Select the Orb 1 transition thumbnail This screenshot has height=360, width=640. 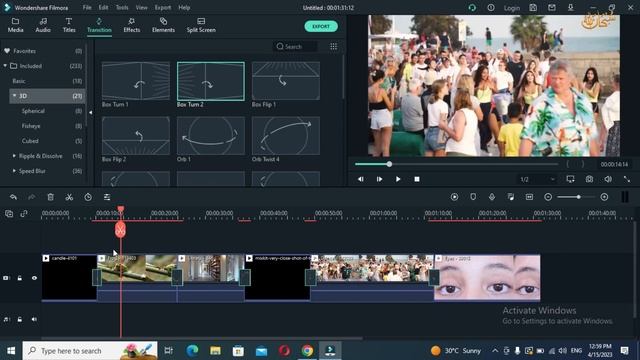pyautogui.click(x=211, y=136)
